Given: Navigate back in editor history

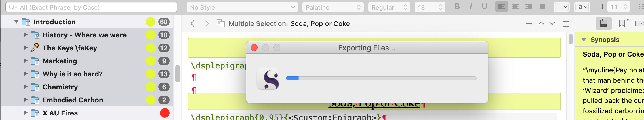Looking at the screenshot, I should [x=193, y=23].
